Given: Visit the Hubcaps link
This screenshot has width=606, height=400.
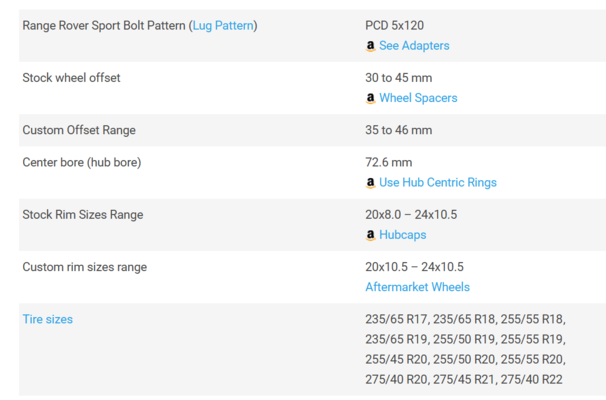Looking at the screenshot, I should [402, 235].
